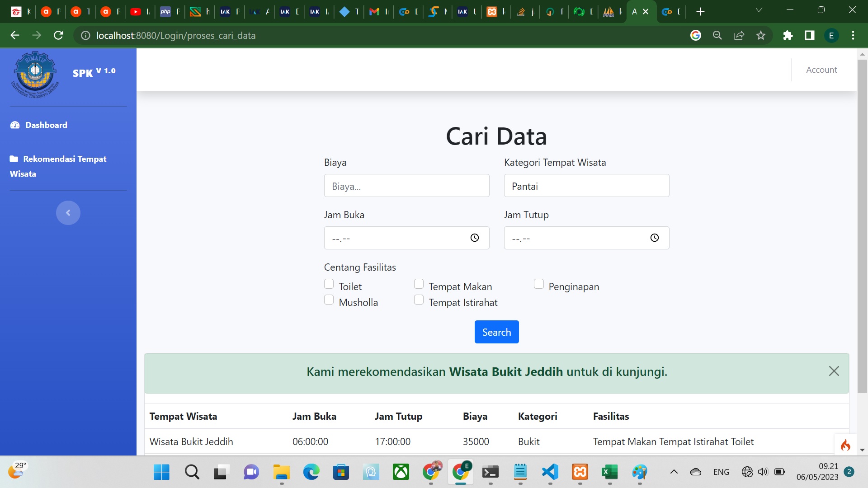The image size is (868, 488).
Task: Dismiss the green recommendation alert
Action: [834, 371]
